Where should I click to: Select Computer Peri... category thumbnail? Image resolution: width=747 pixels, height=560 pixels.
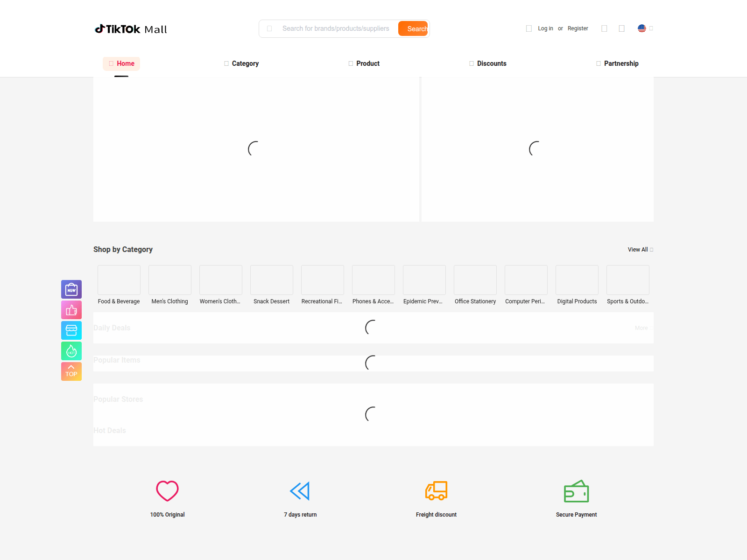[x=526, y=280]
